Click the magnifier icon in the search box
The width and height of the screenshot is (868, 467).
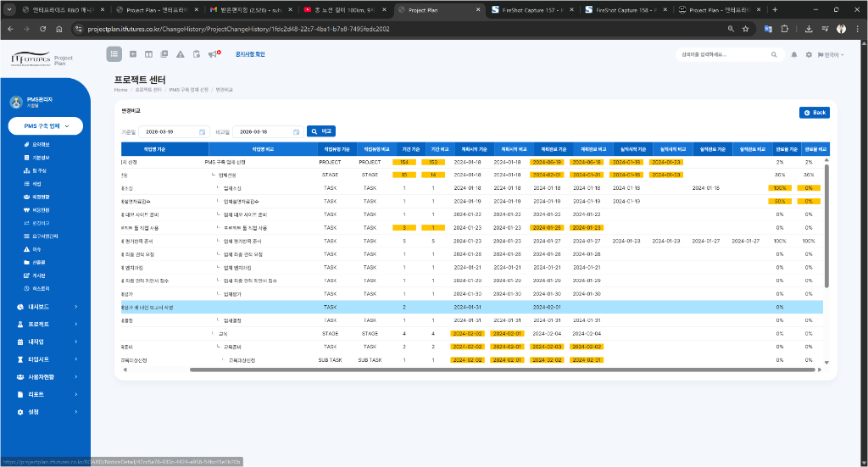point(774,55)
